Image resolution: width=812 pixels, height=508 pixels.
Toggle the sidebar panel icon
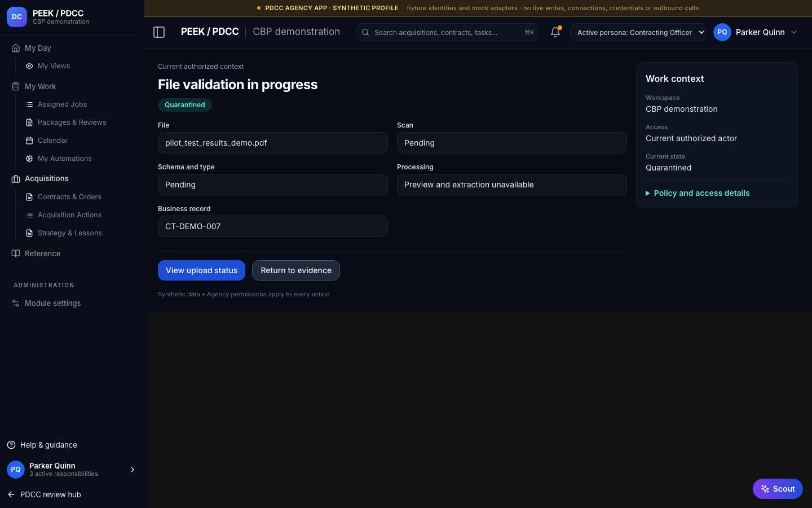pos(159,32)
